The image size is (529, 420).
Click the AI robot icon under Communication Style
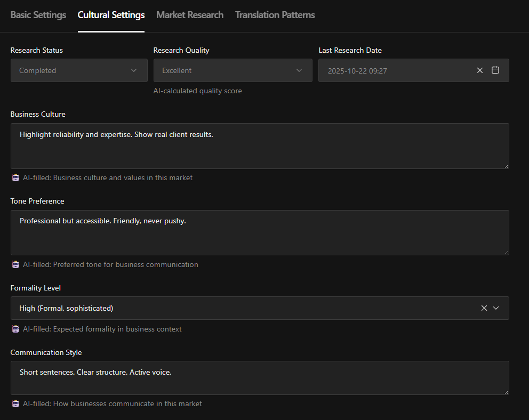pos(15,404)
